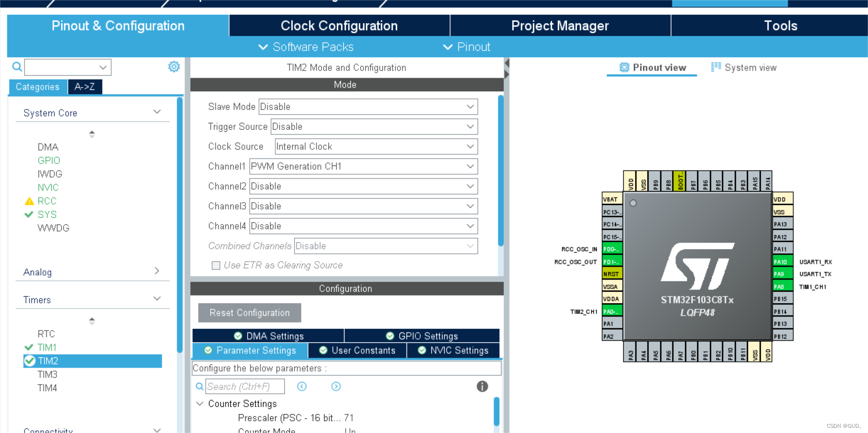Select NVIC in System Core list
The image size is (868, 433).
click(x=48, y=188)
